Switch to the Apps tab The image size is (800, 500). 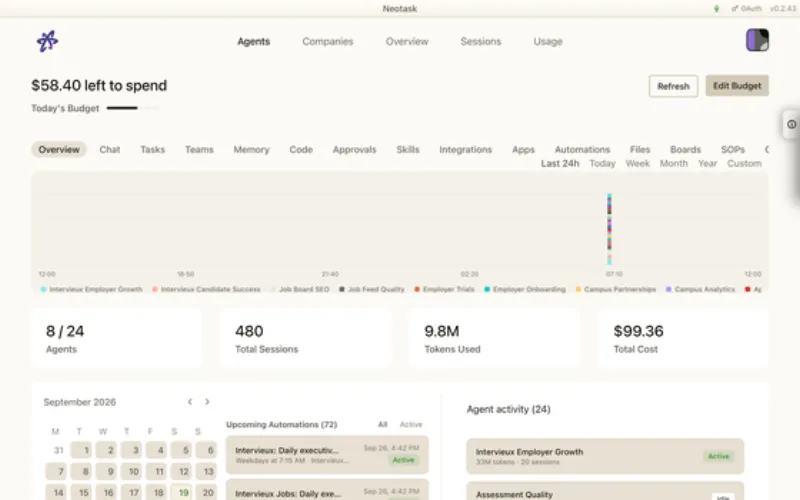[x=523, y=149]
